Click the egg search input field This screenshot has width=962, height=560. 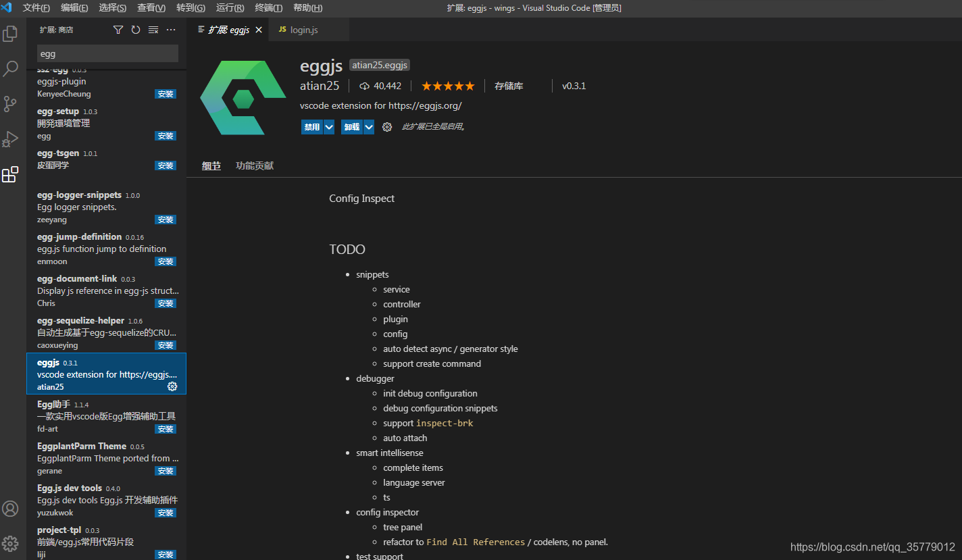107,53
